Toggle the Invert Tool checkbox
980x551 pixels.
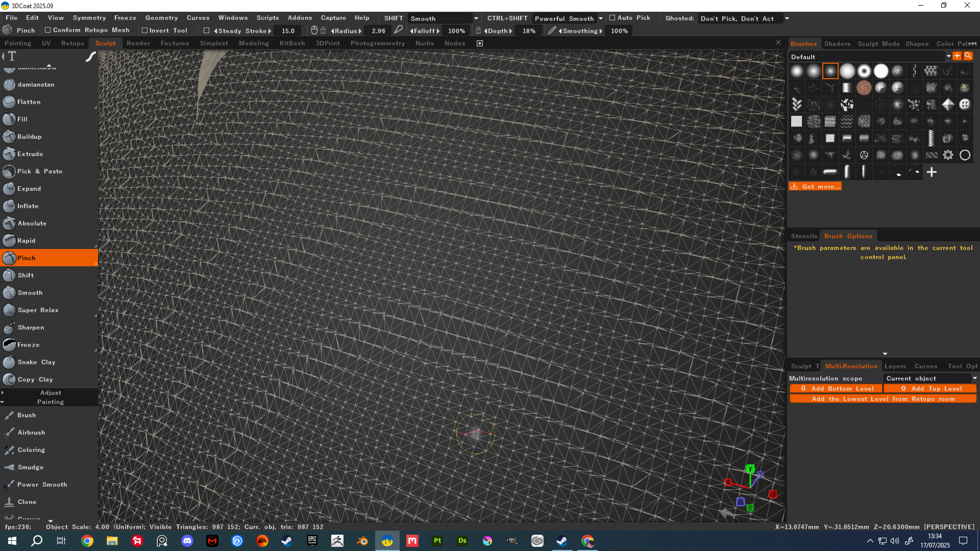coord(145,31)
